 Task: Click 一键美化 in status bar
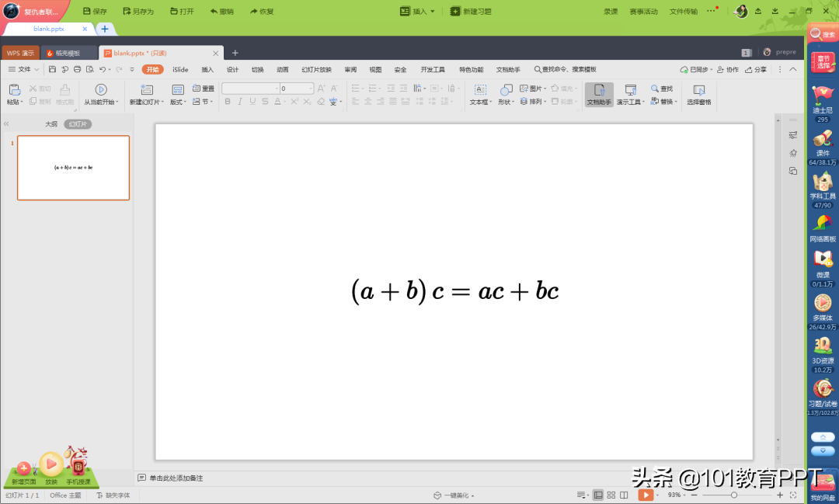pyautogui.click(x=454, y=495)
